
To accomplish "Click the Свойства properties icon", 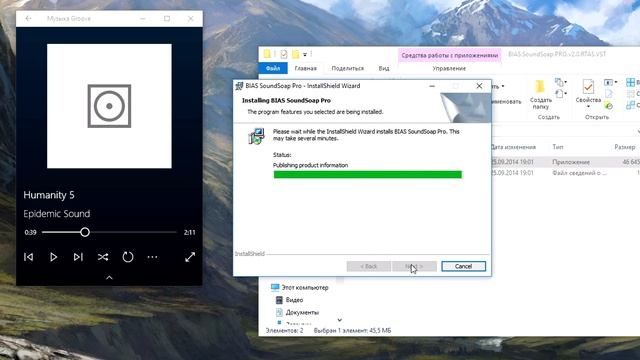I will 588,87.
